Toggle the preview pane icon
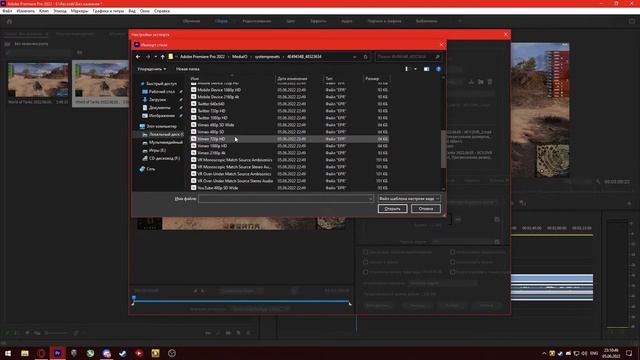The width and height of the screenshot is (640, 360). coord(427,69)
